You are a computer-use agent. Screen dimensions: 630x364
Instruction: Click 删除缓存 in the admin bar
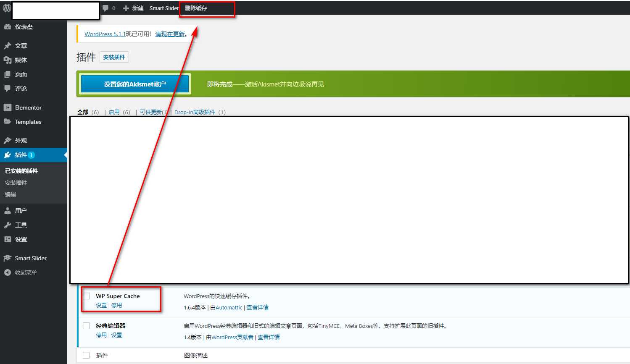[x=196, y=8]
